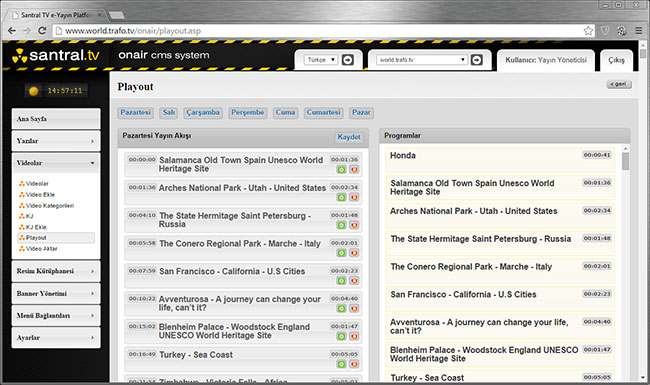The width and height of the screenshot is (650, 385).
Task: Open the Playout sidebar link
Action: pyautogui.click(x=56, y=237)
